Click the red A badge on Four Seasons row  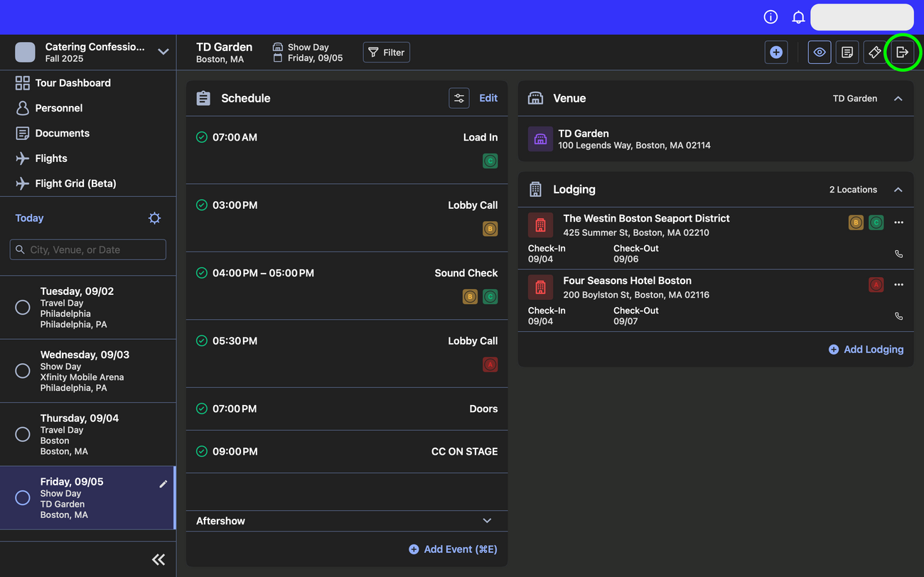tap(876, 285)
